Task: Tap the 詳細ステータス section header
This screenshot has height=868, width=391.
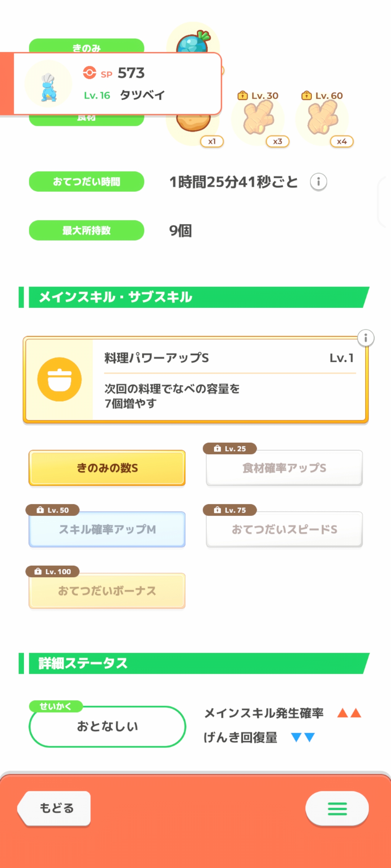Action: [x=195, y=663]
